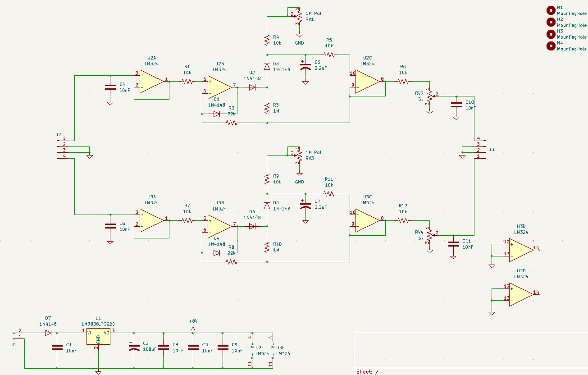Select the 'R2' feedback resistor label
This screenshot has width=588, height=375.
[x=231, y=108]
